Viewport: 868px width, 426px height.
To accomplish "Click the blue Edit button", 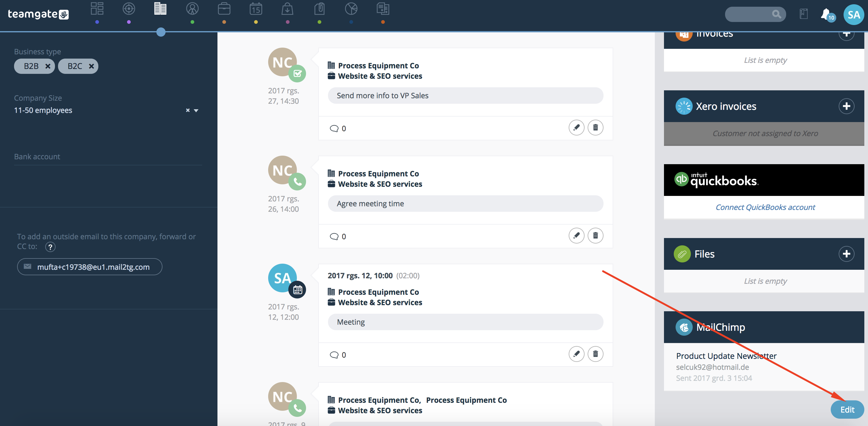I will (x=847, y=410).
